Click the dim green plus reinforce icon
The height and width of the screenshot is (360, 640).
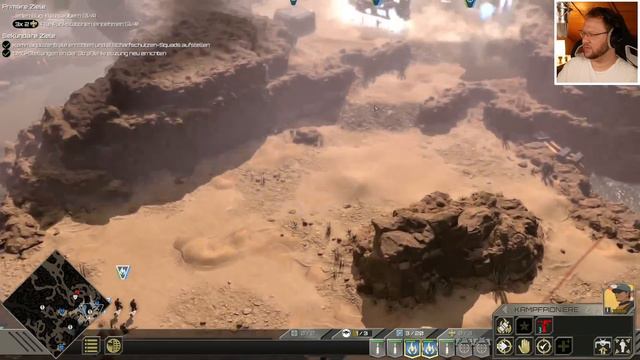(563, 347)
